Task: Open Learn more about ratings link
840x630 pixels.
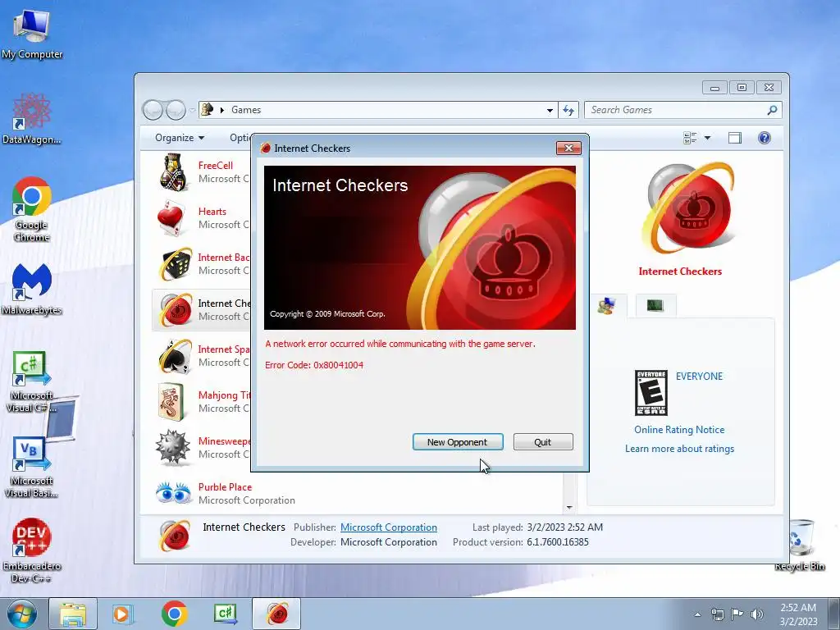Action: coord(679,449)
